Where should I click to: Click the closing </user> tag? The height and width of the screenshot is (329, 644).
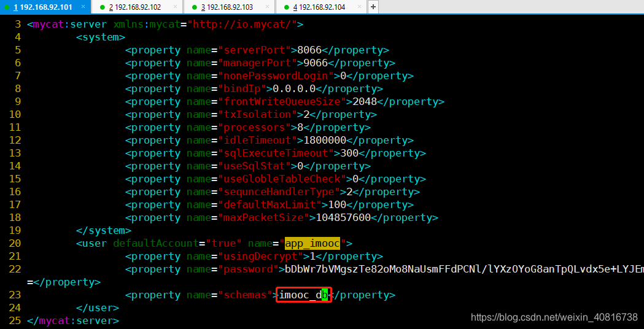click(98, 308)
